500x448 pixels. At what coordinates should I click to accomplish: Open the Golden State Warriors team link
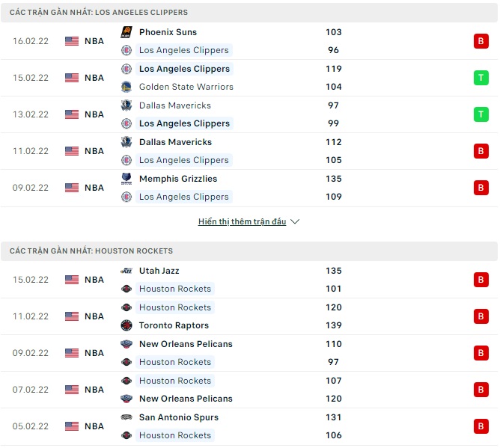[x=186, y=87]
